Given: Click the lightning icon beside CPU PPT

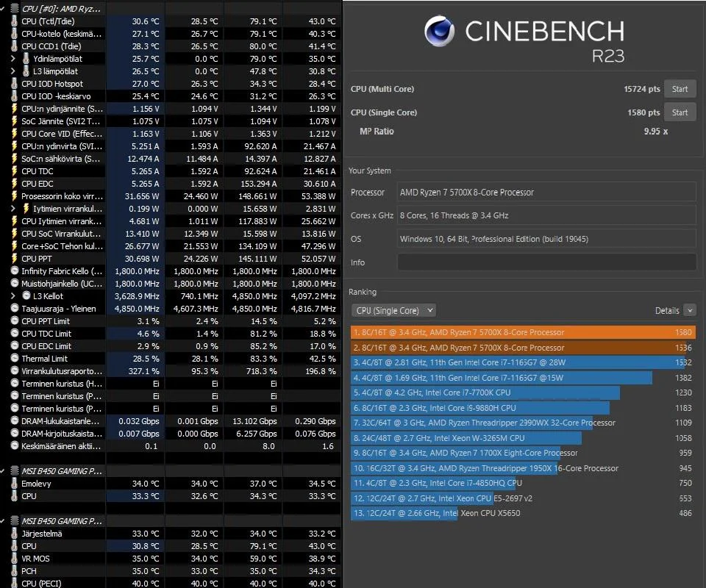Looking at the screenshot, I should click(14, 259).
